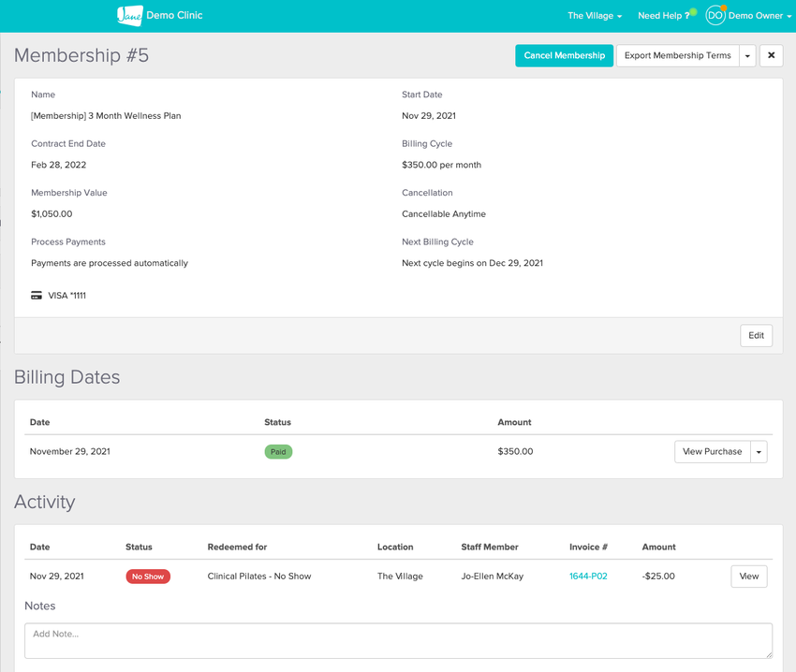Click the Cancel Membership button
796x672 pixels.
(564, 56)
